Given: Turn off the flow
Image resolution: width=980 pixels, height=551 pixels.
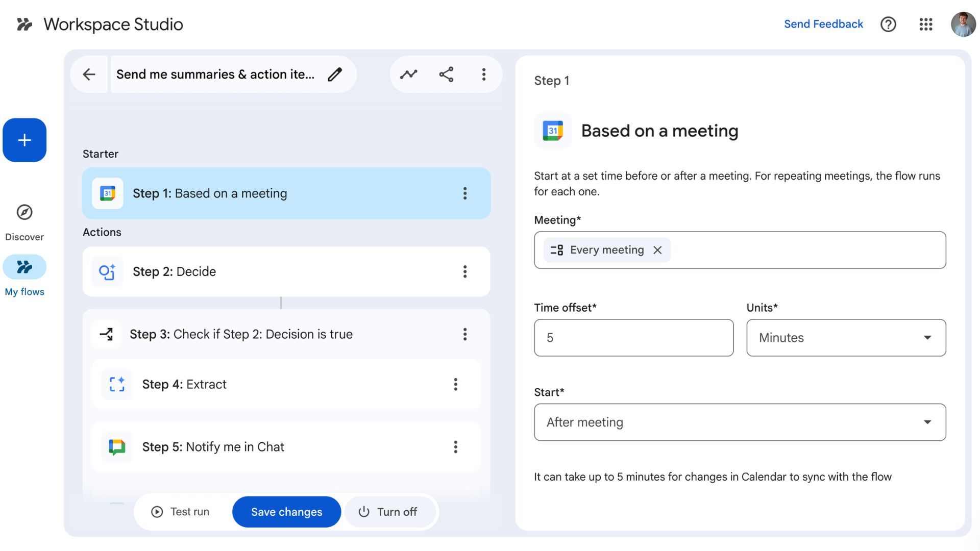Looking at the screenshot, I should [x=388, y=512].
